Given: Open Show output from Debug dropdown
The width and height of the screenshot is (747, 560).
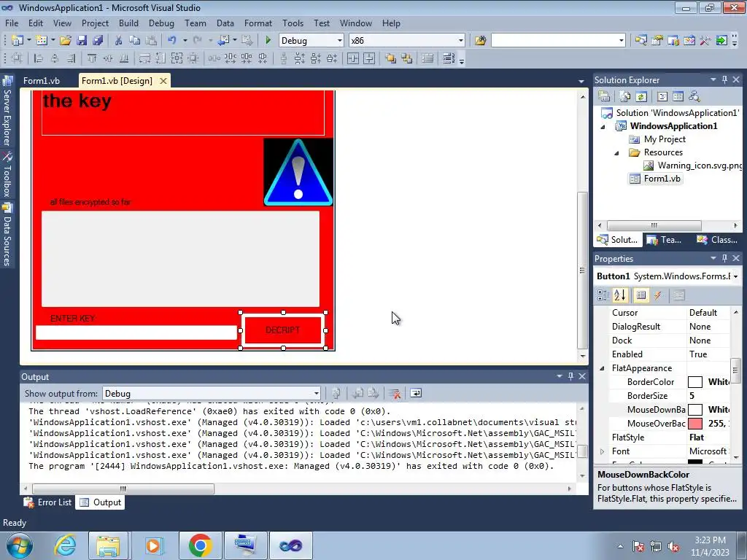Looking at the screenshot, I should (316, 393).
